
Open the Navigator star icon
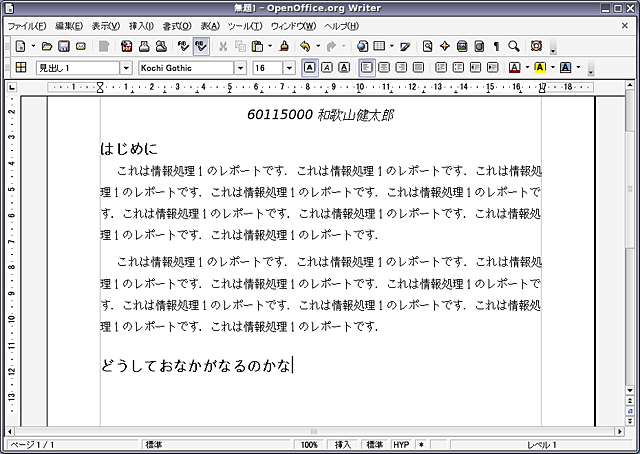click(x=444, y=46)
